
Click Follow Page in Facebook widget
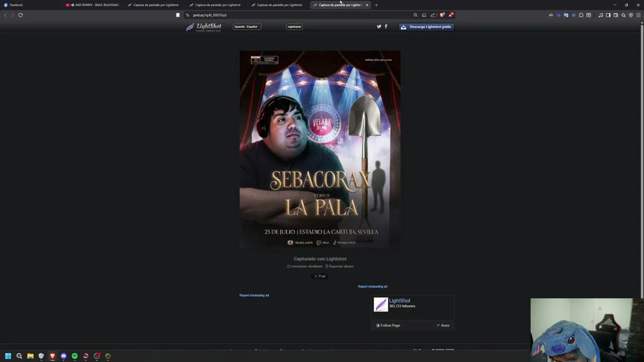point(388,325)
